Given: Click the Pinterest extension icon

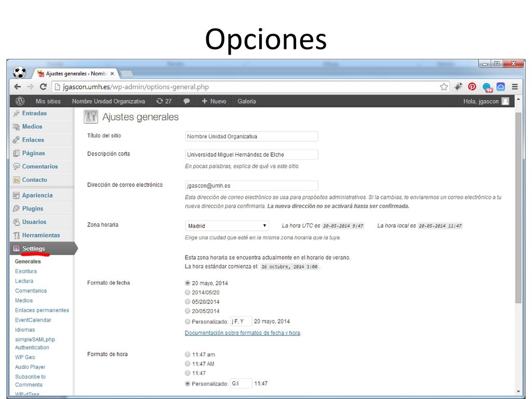Looking at the screenshot, I should coord(472,87).
